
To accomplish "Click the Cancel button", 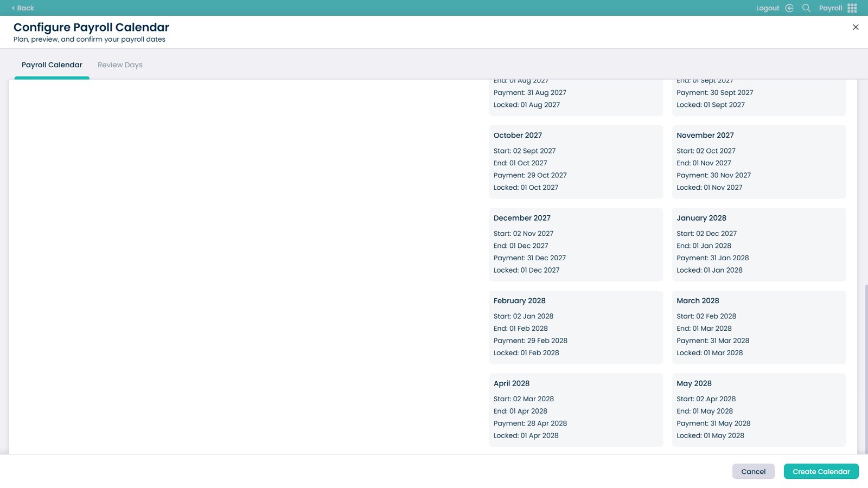I will pos(754,471).
